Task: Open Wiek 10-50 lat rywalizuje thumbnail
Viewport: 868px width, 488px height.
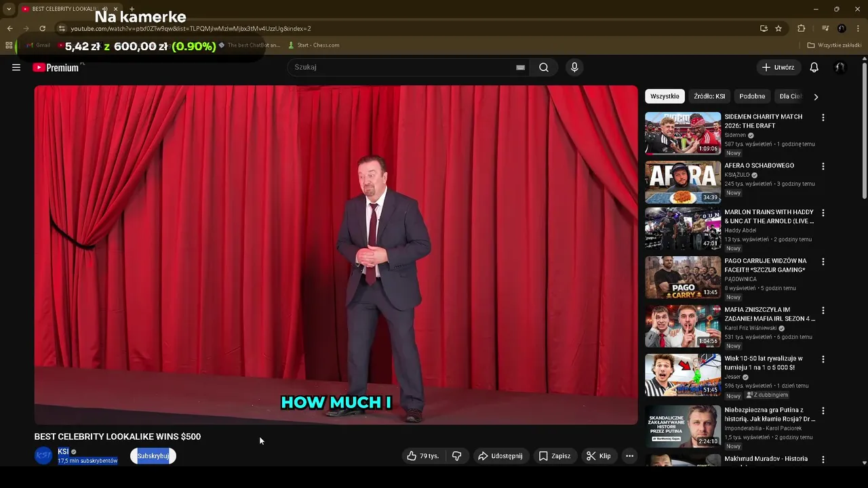Action: point(683,375)
